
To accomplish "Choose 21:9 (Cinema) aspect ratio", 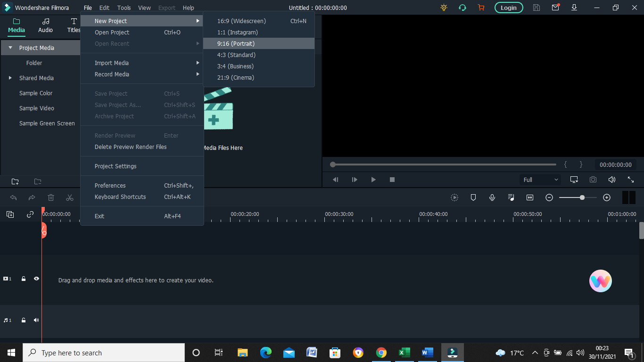I will pos(259,77).
